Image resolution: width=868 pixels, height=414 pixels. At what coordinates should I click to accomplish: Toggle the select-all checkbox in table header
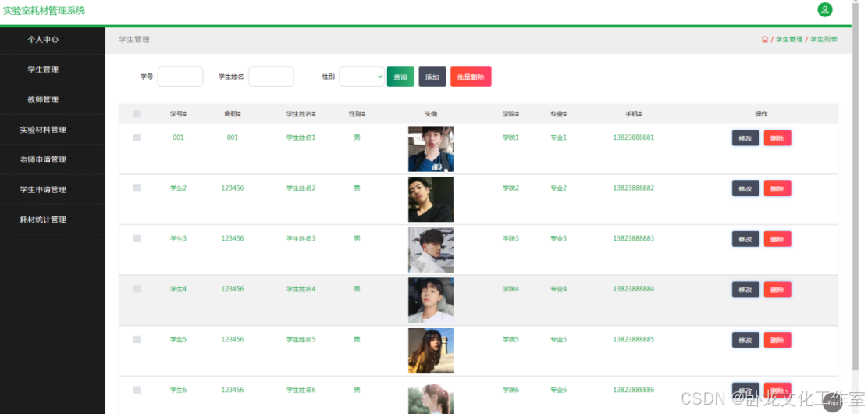[137, 114]
